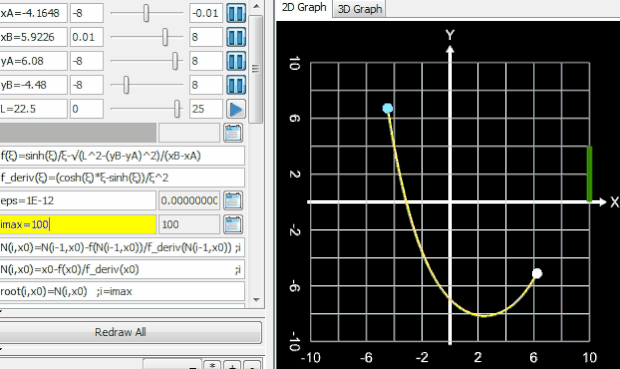
Task: Set the xA minimum field showing -8
Action: point(87,13)
